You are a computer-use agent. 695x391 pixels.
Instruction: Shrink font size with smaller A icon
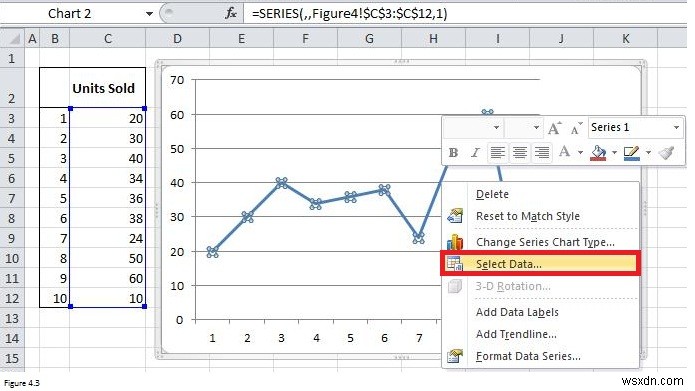coord(576,128)
